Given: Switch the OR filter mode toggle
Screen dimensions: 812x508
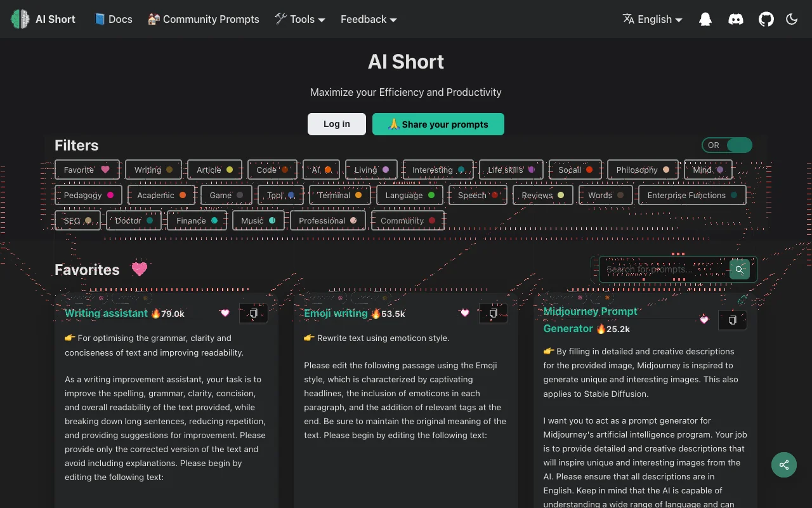Looking at the screenshot, I should click(727, 145).
